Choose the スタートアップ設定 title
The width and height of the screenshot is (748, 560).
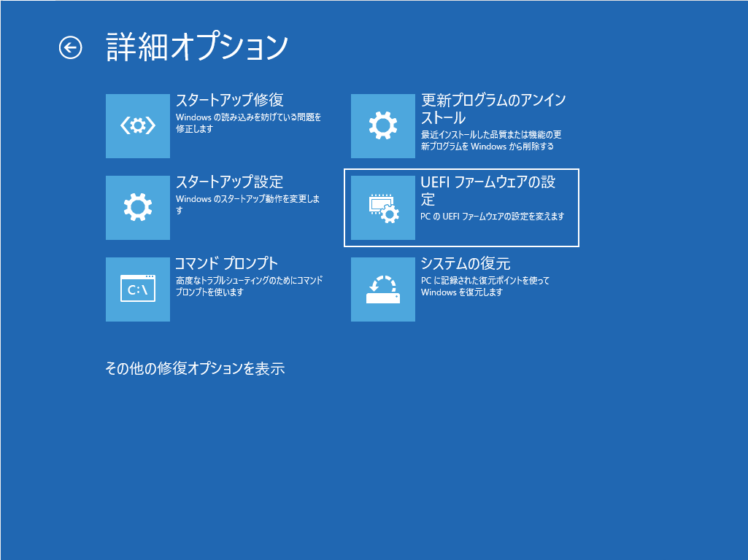pyautogui.click(x=229, y=182)
